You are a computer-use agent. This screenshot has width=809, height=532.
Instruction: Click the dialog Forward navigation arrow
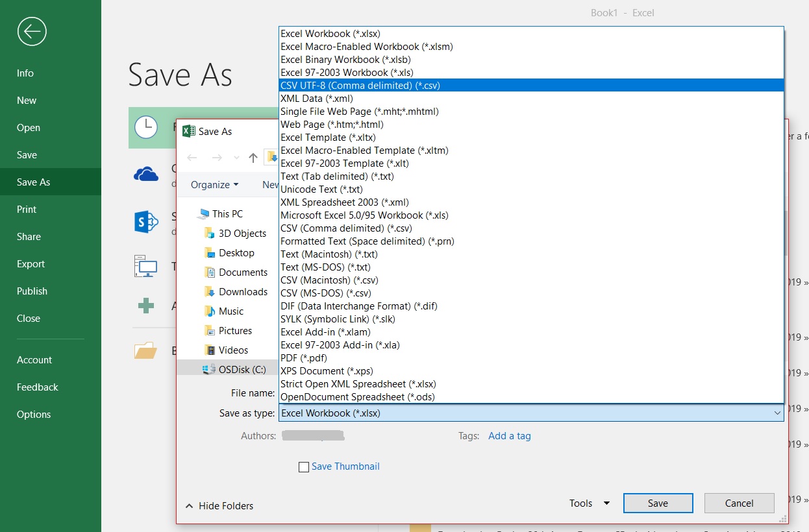tap(217, 158)
